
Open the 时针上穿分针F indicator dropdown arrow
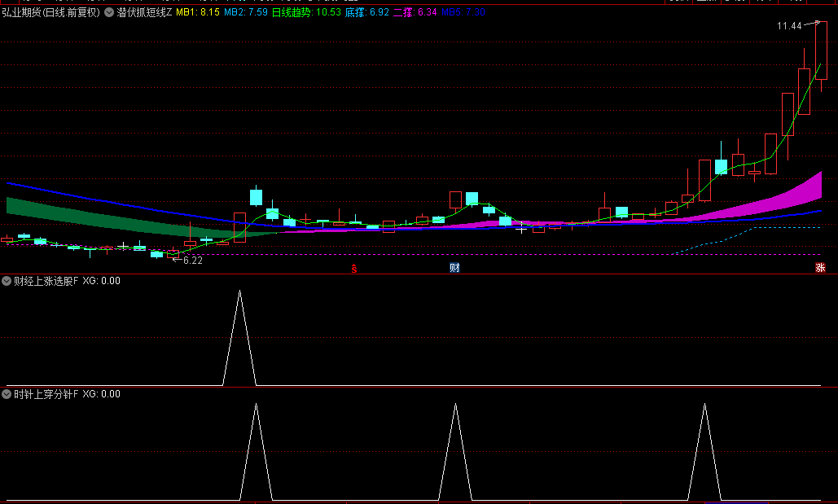(7, 394)
